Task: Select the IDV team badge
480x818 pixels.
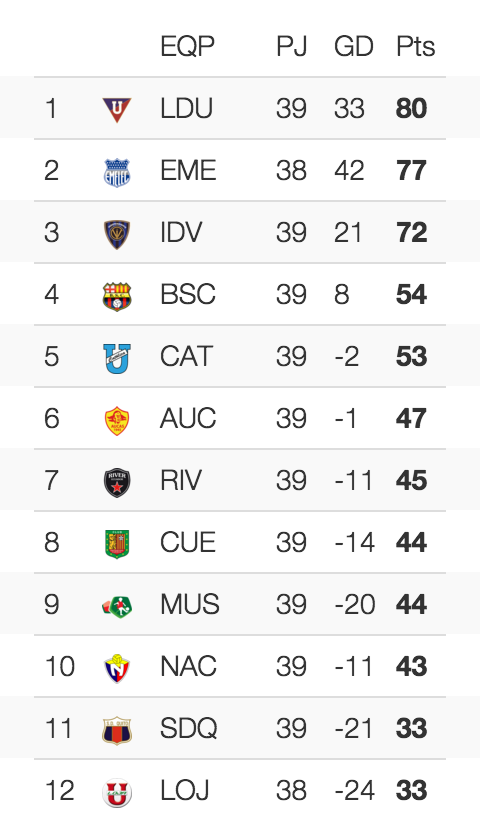Action: point(117,234)
